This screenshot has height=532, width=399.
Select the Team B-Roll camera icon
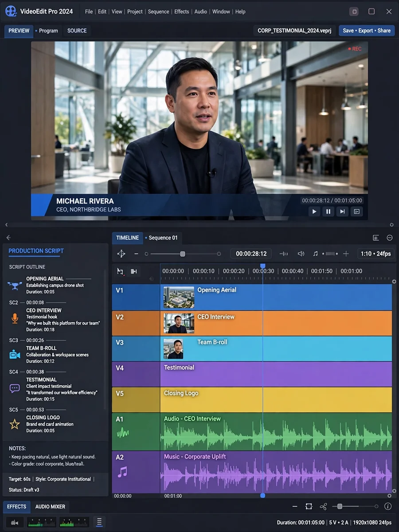pos(15,354)
